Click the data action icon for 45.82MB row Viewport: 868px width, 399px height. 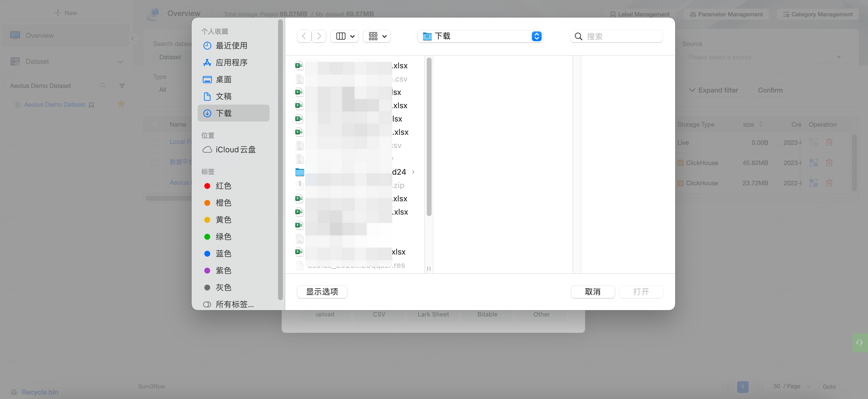click(x=813, y=162)
